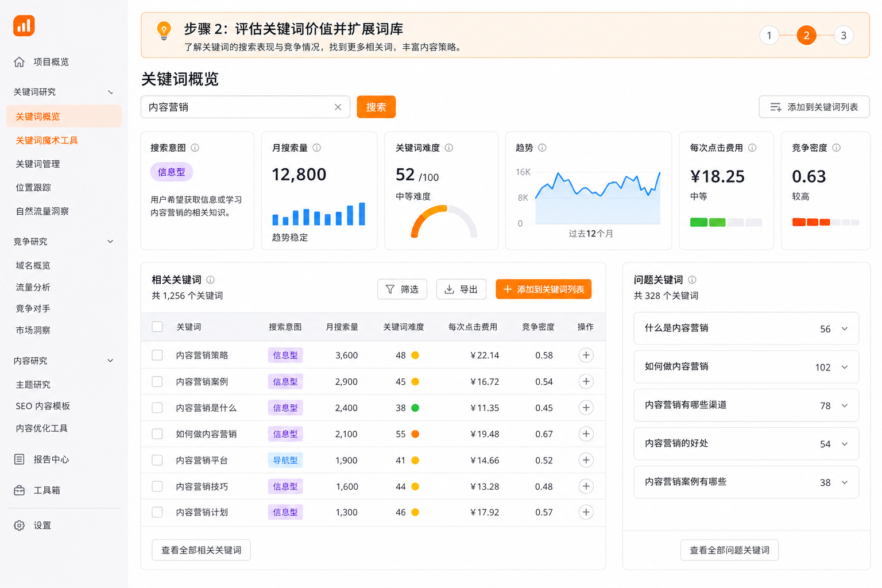Click the info icon next to 关键词难度
Screen dimensions: 882x588
click(449, 148)
